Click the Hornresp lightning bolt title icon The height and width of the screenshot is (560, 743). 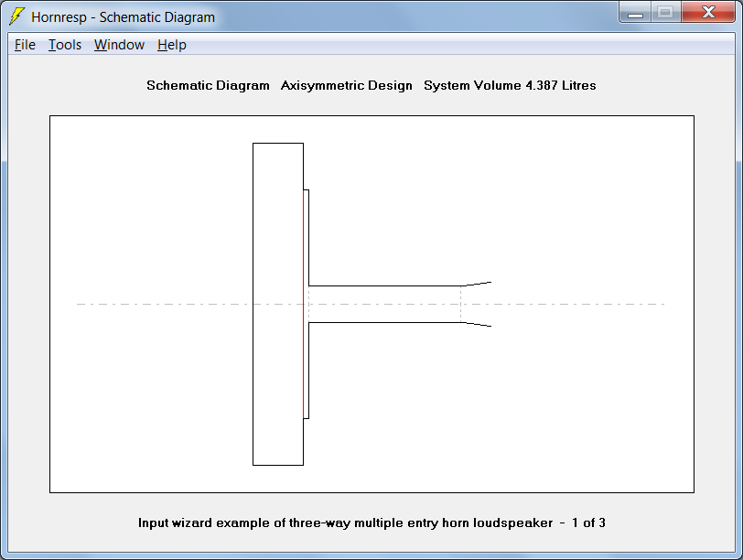coord(17,16)
